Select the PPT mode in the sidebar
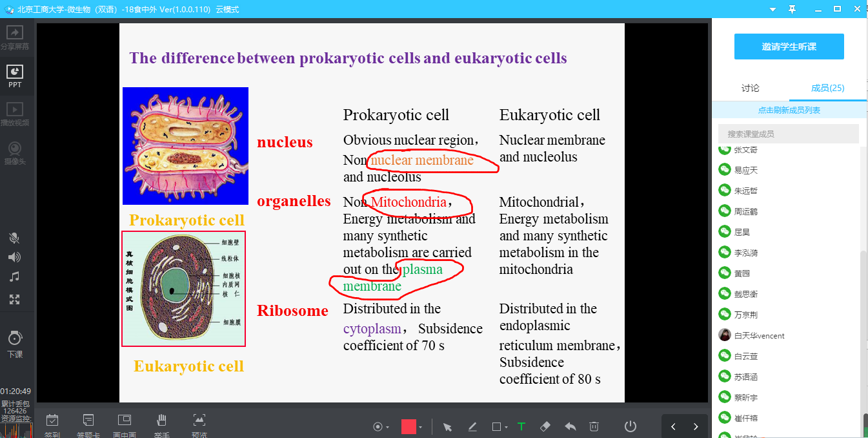The width and height of the screenshot is (868, 438). (15, 76)
